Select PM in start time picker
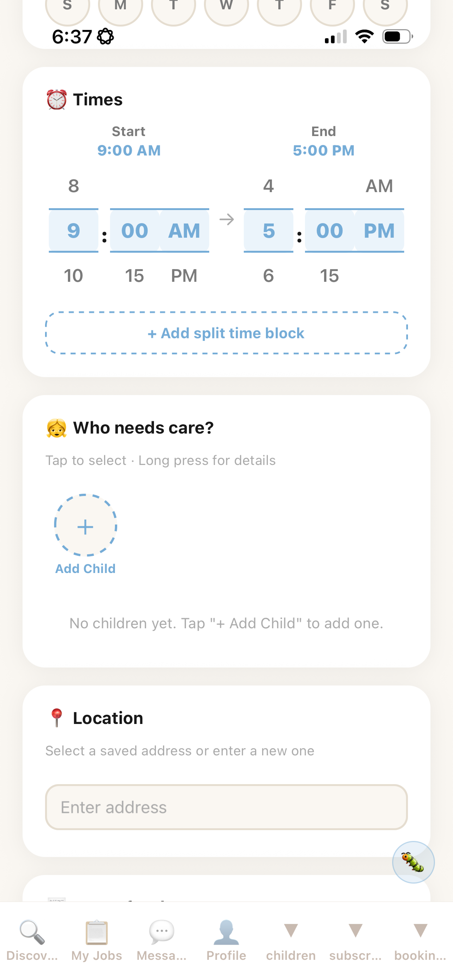The width and height of the screenshot is (453, 980). click(x=184, y=276)
